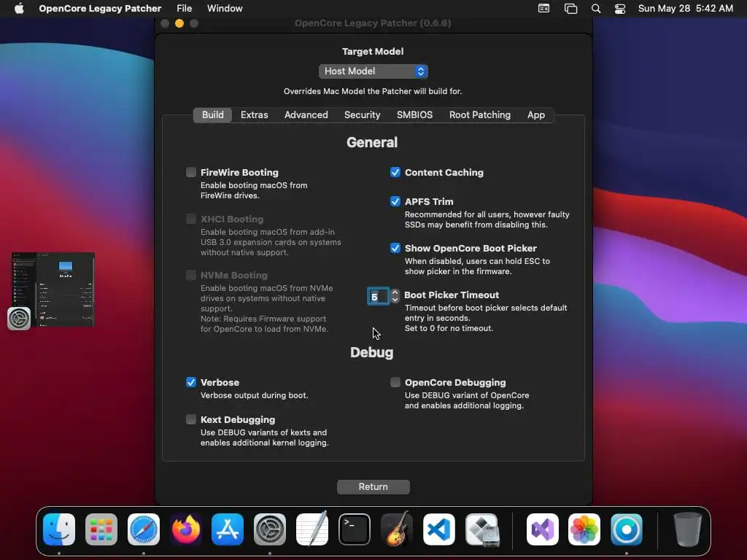Open Control Center in menu bar
Screen dimensions: 747x560
[620, 9]
